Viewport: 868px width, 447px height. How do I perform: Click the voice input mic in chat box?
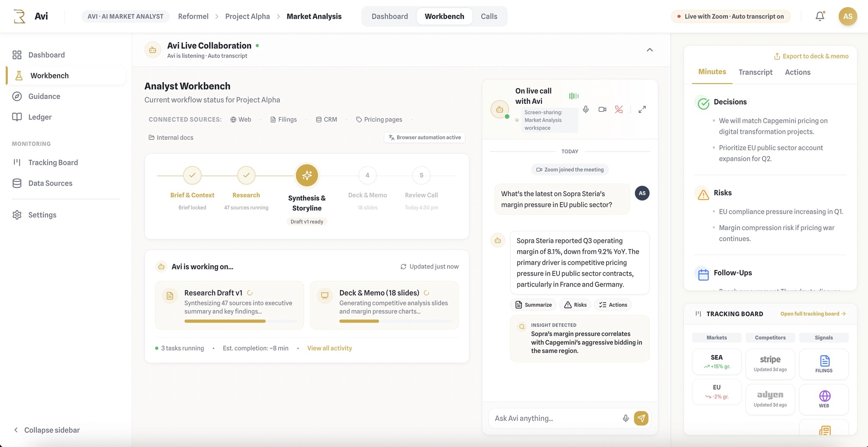pos(626,418)
